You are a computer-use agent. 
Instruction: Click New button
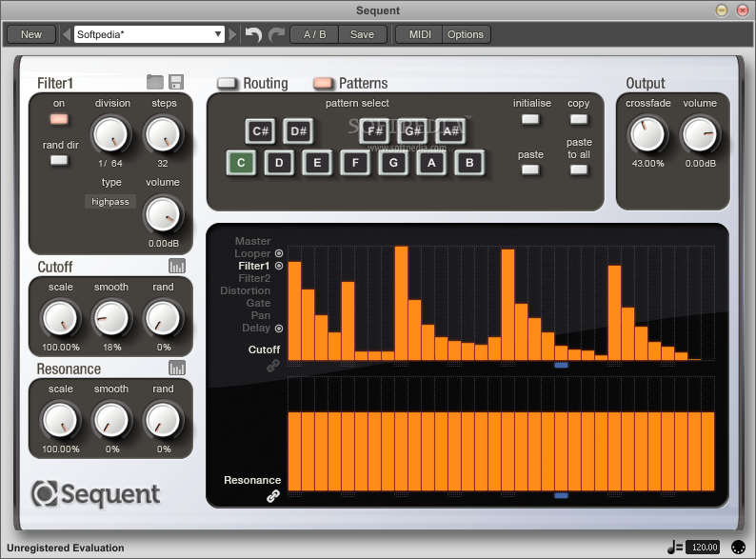pyautogui.click(x=31, y=34)
